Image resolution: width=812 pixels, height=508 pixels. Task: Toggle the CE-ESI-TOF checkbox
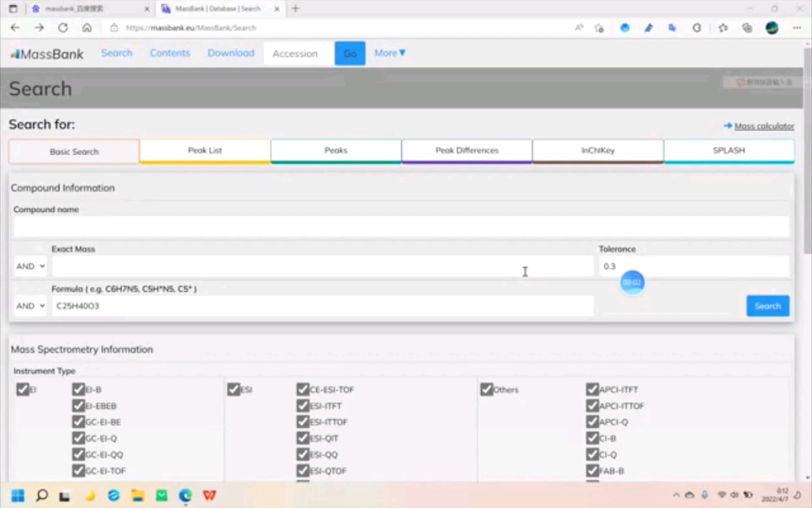coord(303,389)
